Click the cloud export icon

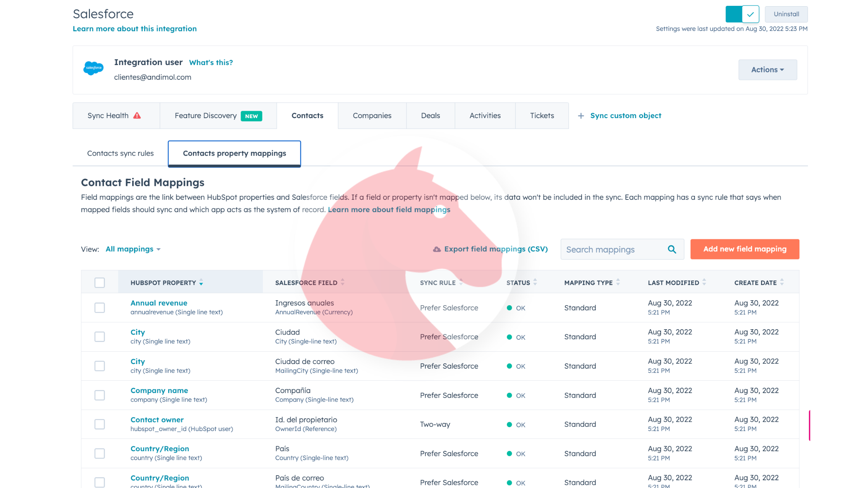click(437, 249)
